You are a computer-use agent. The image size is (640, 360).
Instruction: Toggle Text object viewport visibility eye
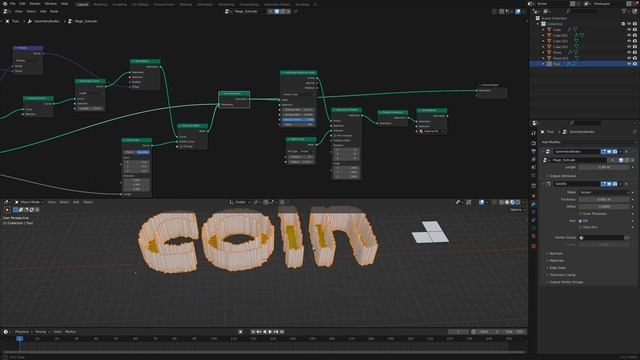[629, 64]
